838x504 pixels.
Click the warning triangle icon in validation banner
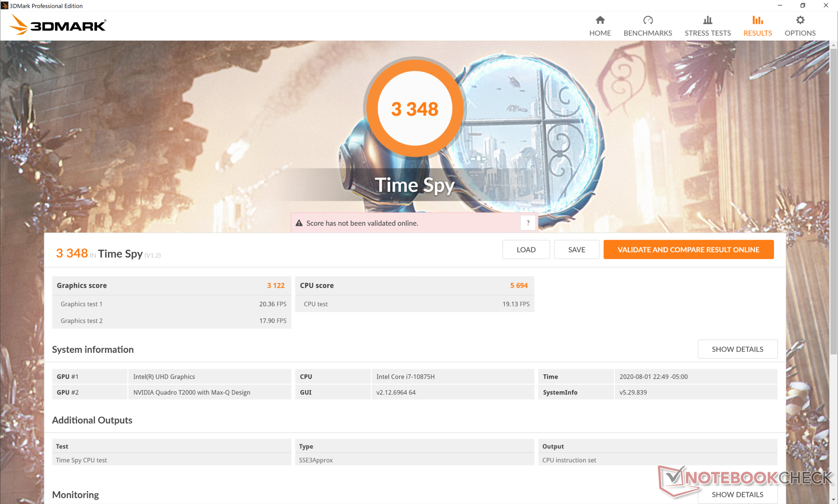tap(299, 223)
